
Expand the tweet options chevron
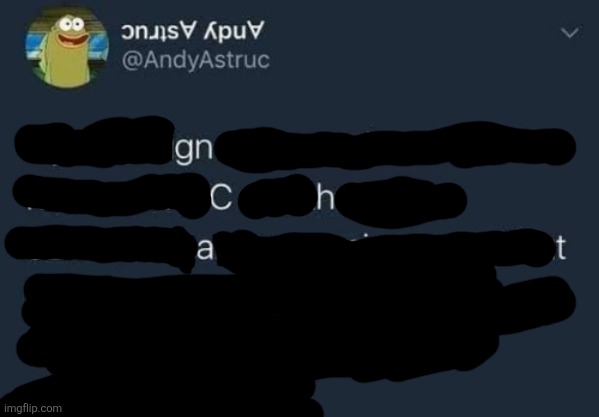click(x=570, y=33)
